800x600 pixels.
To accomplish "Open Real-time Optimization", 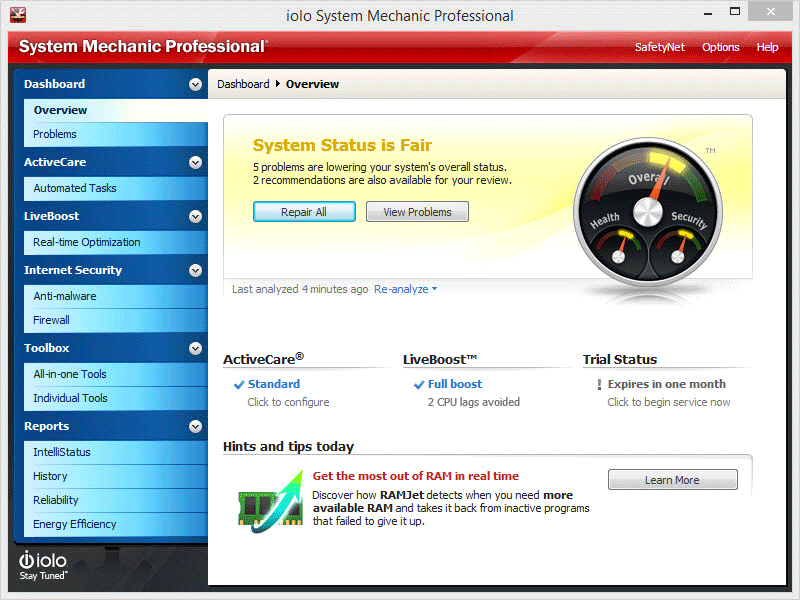I will (x=116, y=242).
